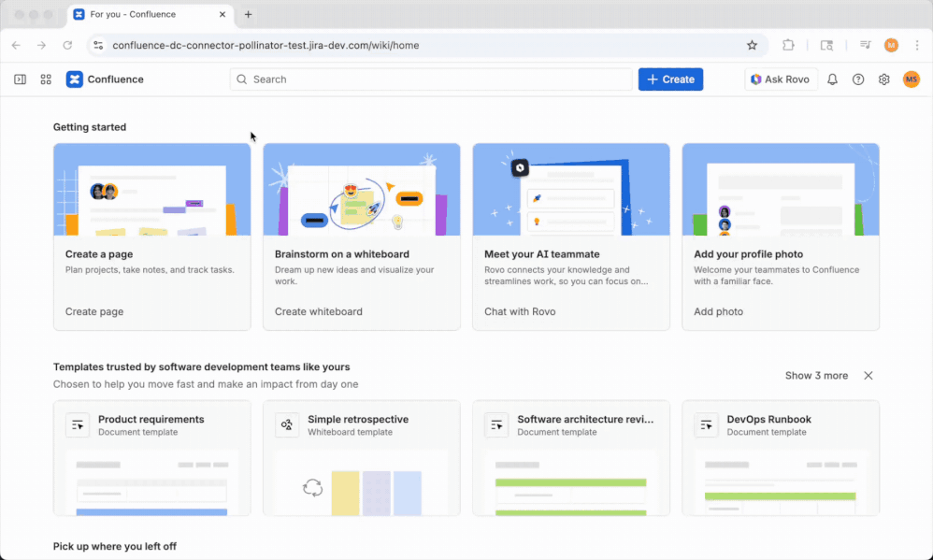Open the browser media control icon

click(866, 45)
